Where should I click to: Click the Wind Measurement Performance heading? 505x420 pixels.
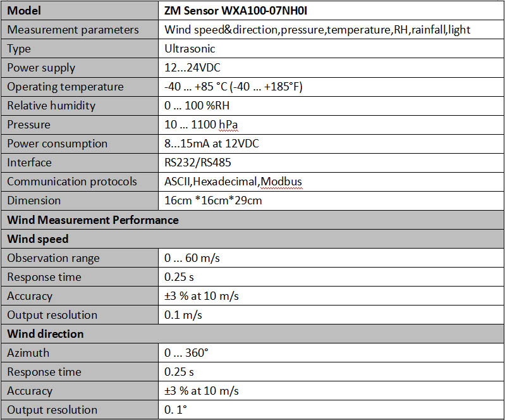click(93, 220)
